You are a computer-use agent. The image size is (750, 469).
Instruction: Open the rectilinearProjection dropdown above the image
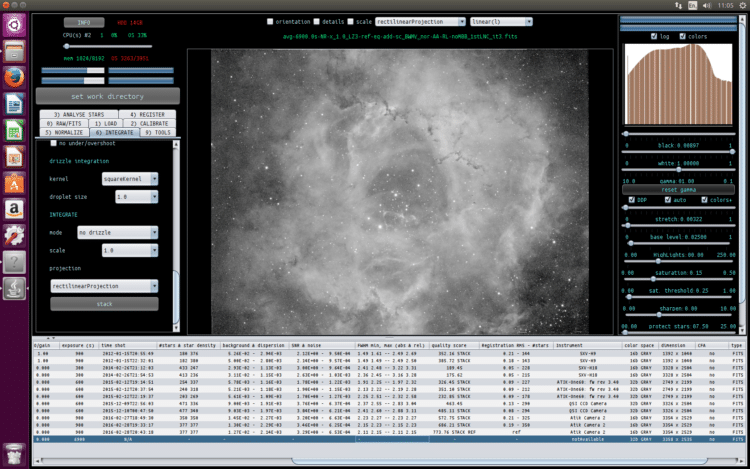click(420, 22)
